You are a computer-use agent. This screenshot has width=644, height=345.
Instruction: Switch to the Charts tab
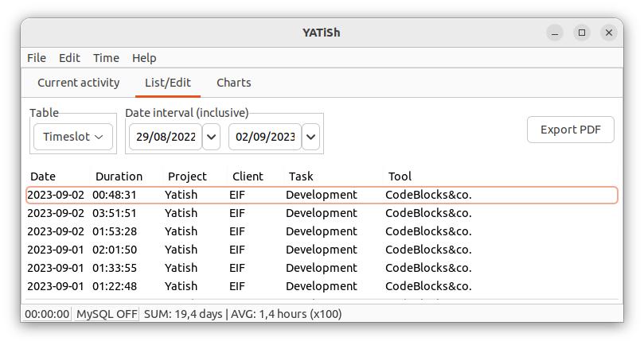pos(234,83)
